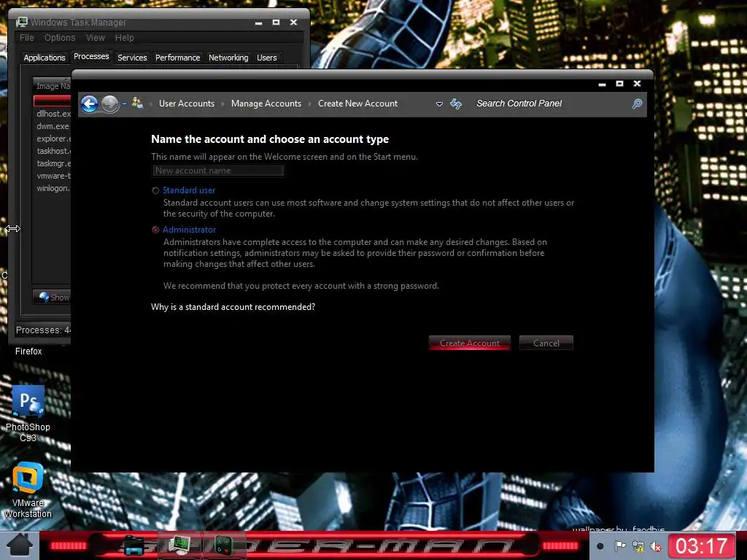
Task: Close the Create New Account window
Action: [637, 83]
